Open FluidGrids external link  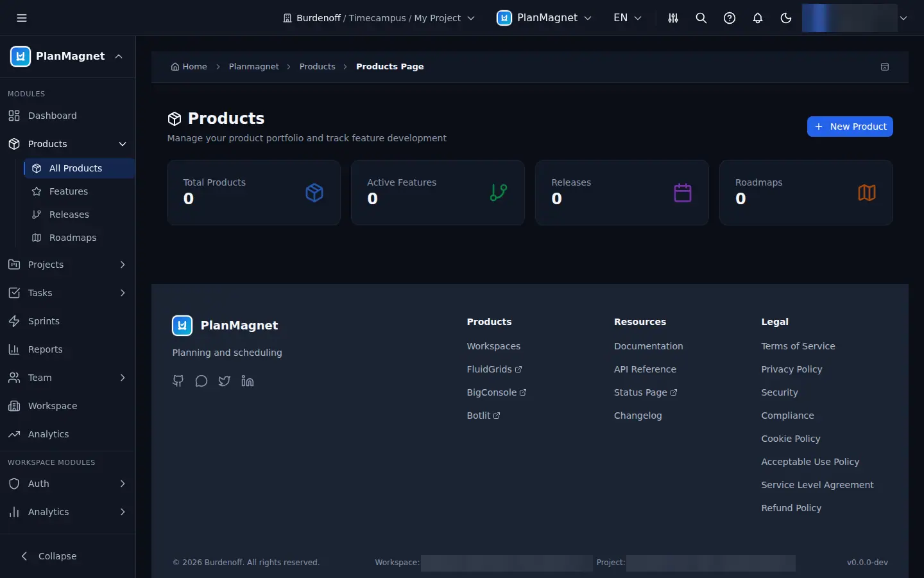[494, 369]
